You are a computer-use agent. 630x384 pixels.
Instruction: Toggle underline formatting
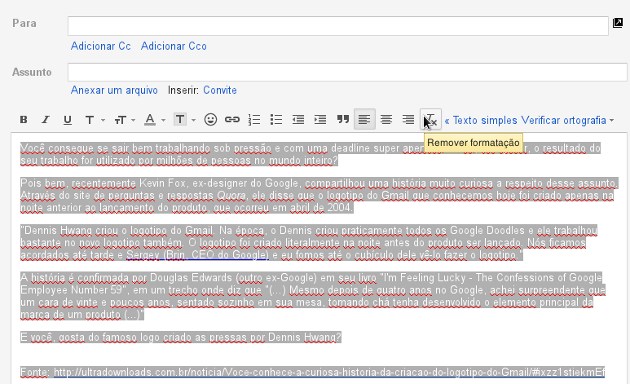(68, 120)
